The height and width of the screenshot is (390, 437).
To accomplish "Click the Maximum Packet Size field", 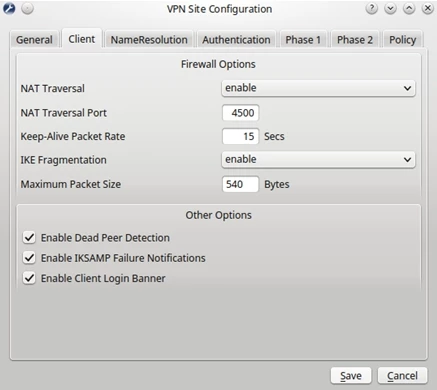I will 240,184.
